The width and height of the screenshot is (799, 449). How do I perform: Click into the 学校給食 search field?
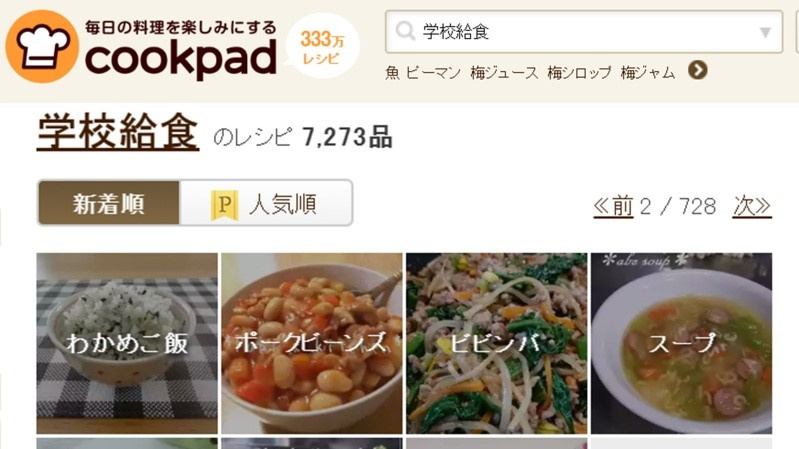click(584, 32)
